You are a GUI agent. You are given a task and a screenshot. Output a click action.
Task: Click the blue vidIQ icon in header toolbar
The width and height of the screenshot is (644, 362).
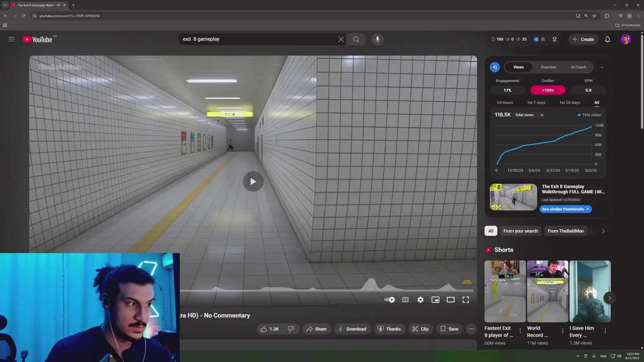click(536, 39)
